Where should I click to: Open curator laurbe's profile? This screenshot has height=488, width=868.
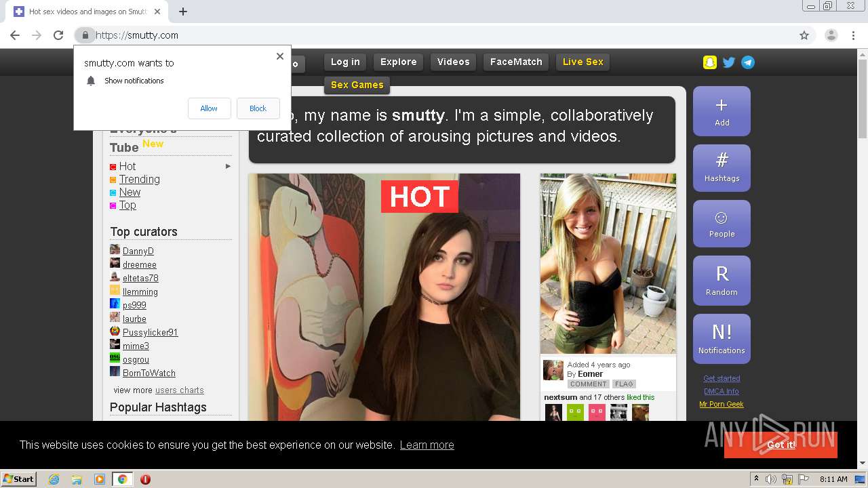point(134,319)
